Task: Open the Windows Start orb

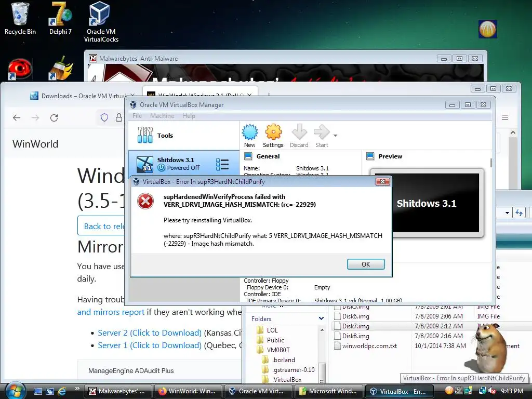Action: click(15, 391)
